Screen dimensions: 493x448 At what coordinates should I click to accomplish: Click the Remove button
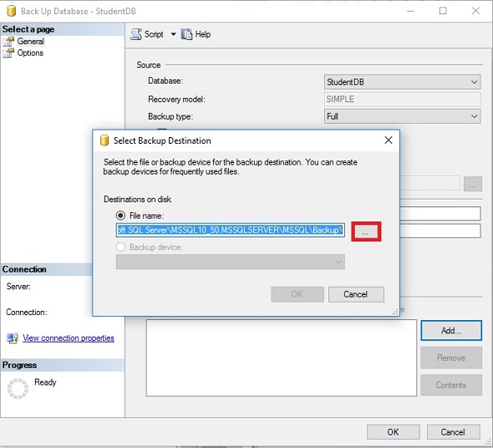(451, 358)
